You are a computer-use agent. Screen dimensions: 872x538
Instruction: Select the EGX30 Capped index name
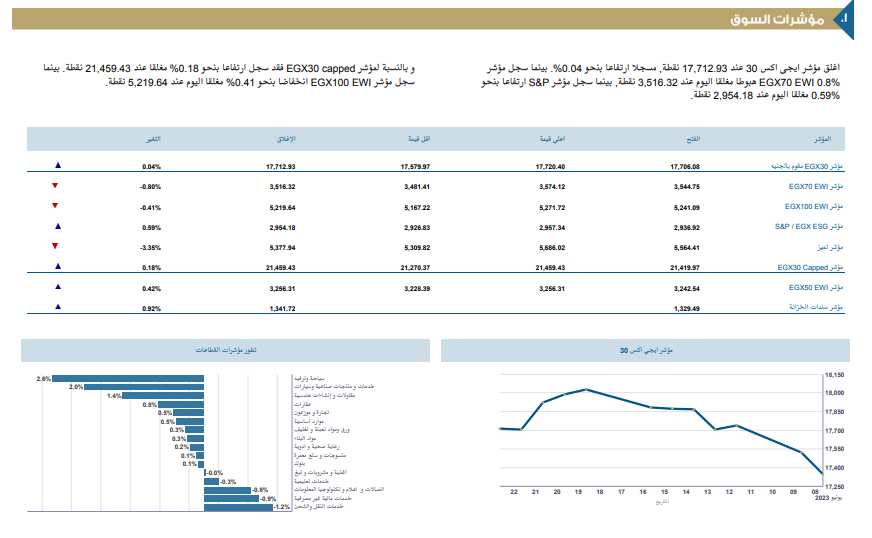[x=810, y=268]
